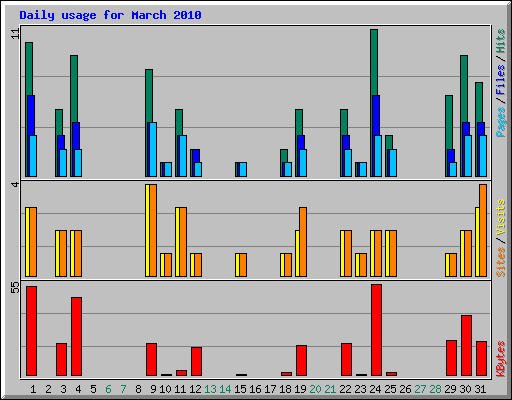Click day label 29 on x-axis

click(450, 389)
